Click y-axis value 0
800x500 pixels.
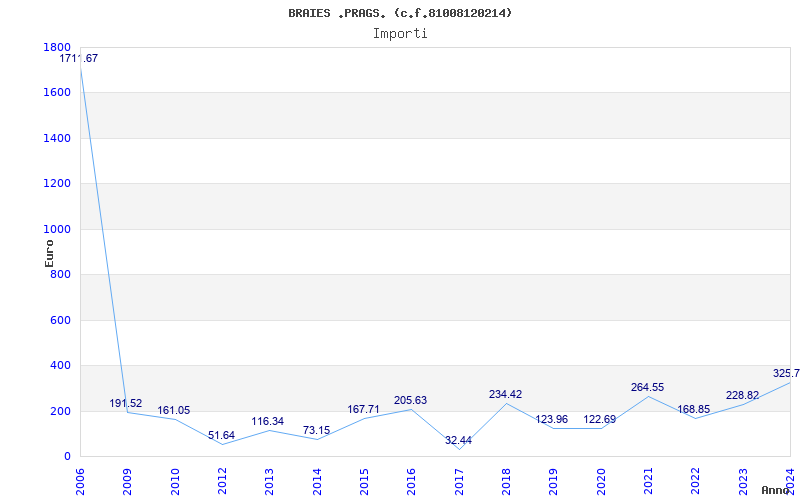point(67,457)
